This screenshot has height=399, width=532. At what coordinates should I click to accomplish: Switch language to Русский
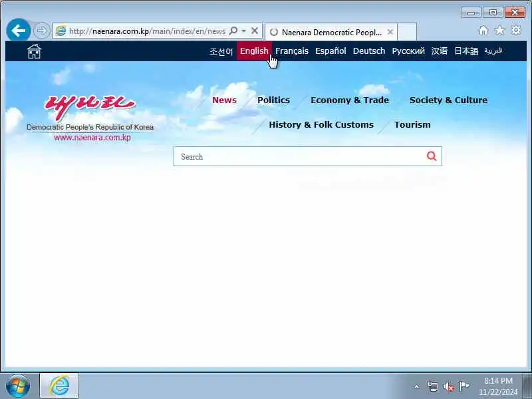(408, 51)
